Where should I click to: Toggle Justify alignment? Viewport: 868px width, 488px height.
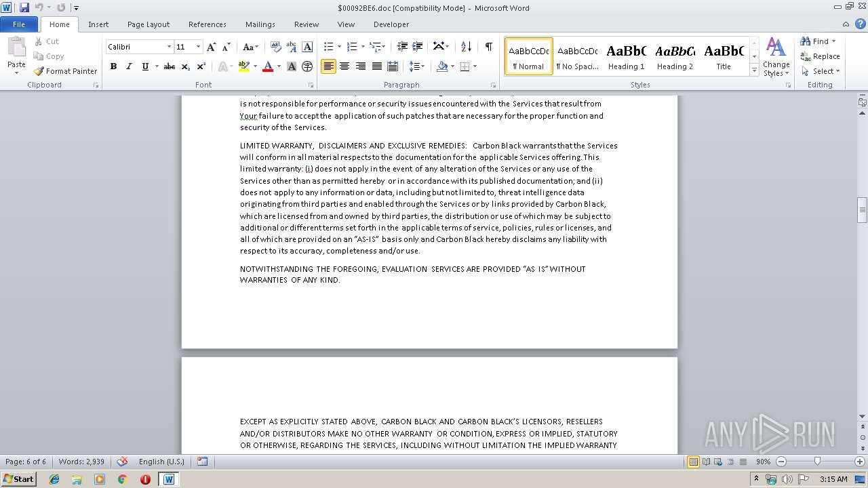coord(376,66)
